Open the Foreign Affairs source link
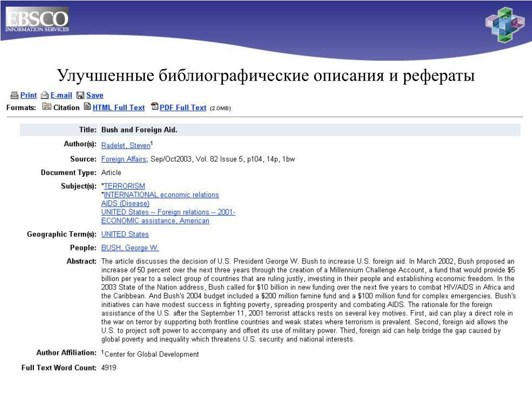This screenshot has width=532, height=399. 124,159
